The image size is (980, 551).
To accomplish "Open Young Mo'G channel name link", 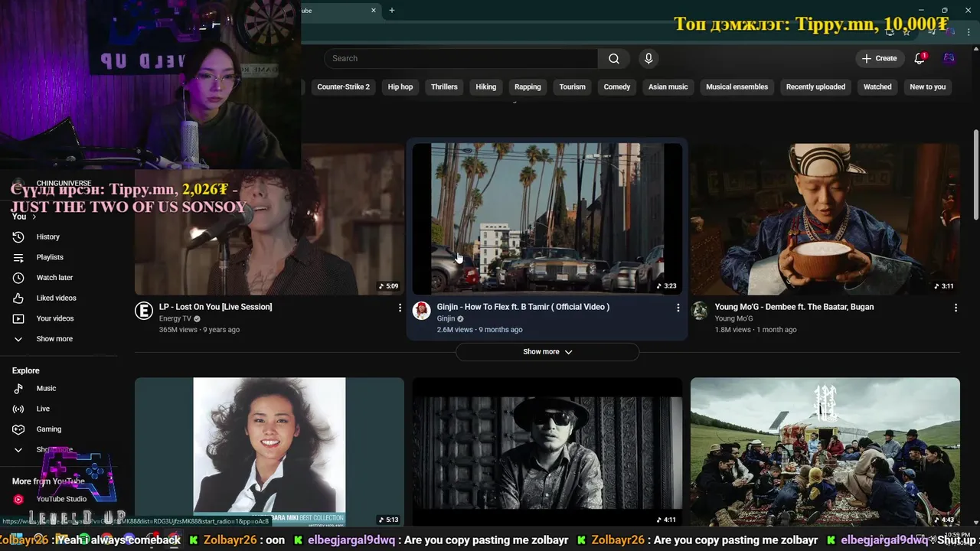I will [x=734, y=318].
